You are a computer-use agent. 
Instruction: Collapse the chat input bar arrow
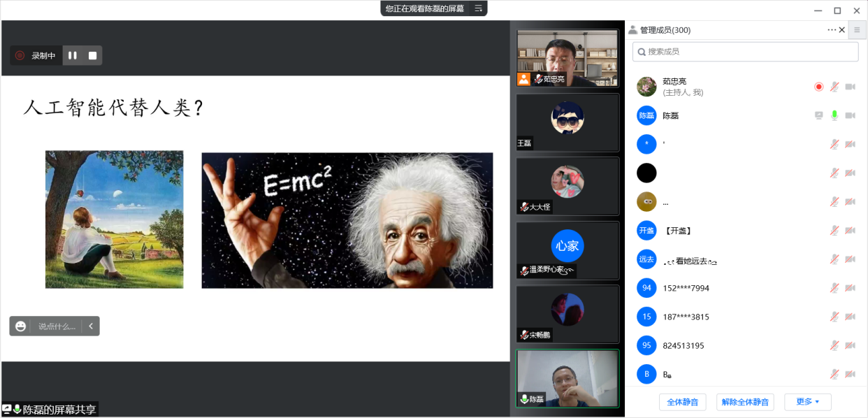(91, 326)
